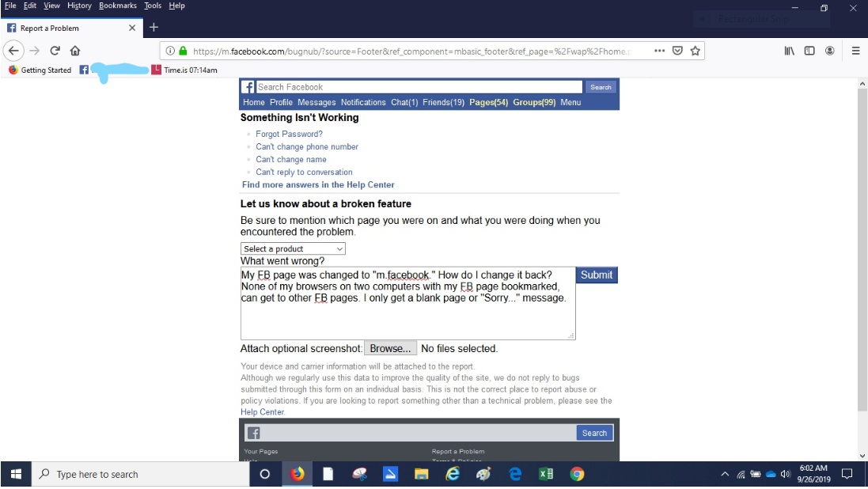Image resolution: width=868 pixels, height=489 pixels.
Task: Open File Explorer from the taskbar
Action: coord(421,474)
